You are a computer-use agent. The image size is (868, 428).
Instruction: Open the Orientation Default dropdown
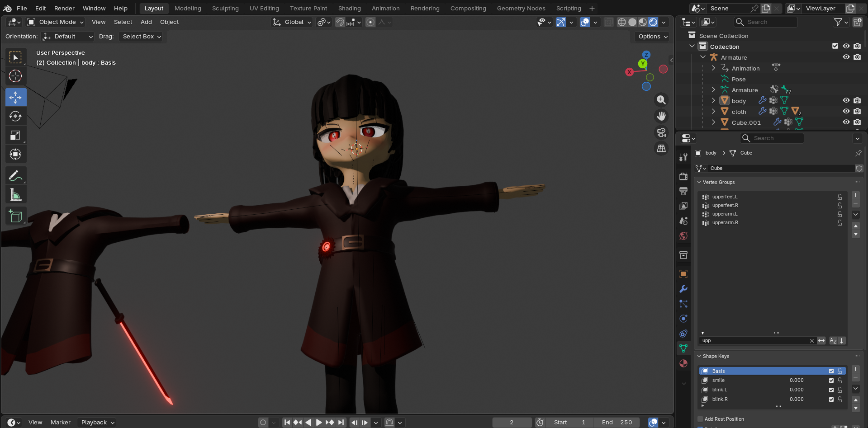[x=67, y=36]
